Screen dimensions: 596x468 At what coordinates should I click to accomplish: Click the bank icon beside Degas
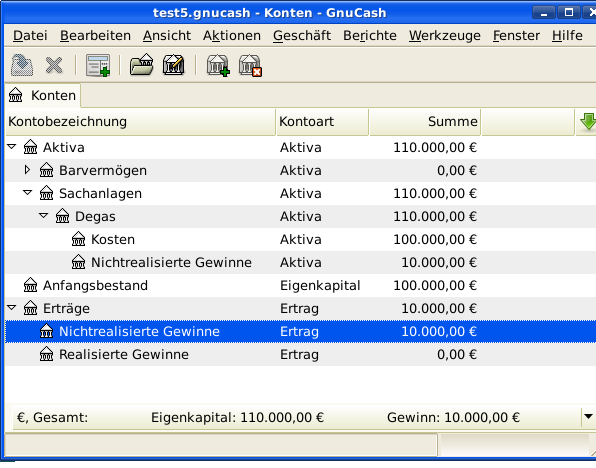coord(62,216)
